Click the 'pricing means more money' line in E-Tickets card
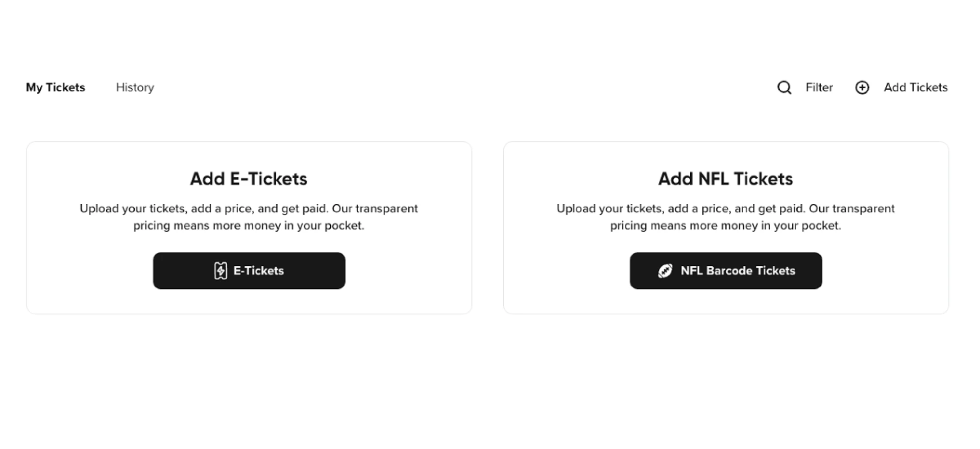 tap(249, 226)
